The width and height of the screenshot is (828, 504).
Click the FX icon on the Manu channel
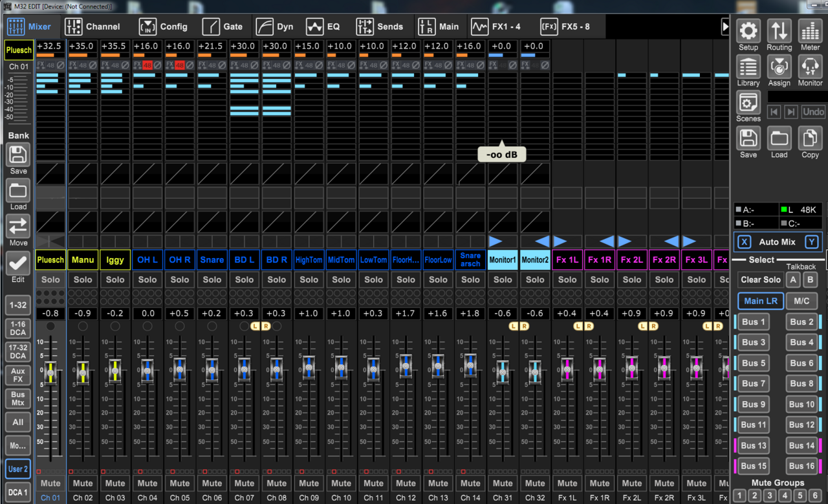[72, 65]
